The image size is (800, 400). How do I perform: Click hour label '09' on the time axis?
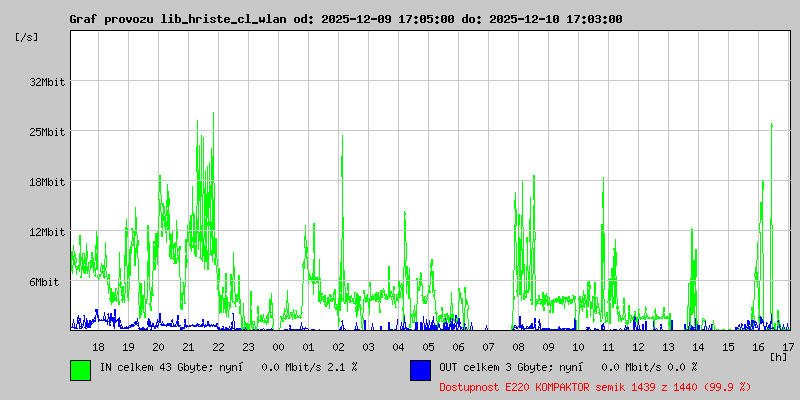tap(548, 347)
